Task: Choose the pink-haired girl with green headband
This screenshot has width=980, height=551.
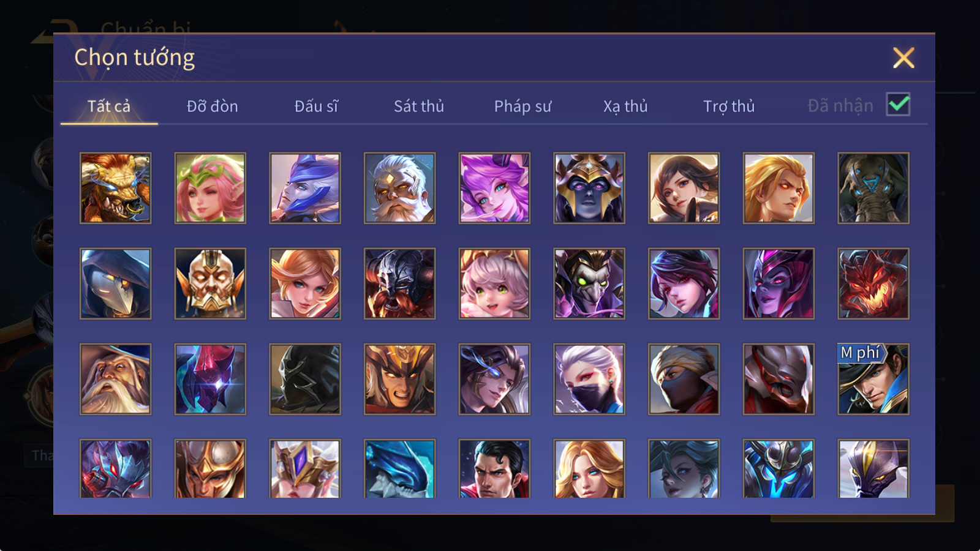Action: pos(210,188)
